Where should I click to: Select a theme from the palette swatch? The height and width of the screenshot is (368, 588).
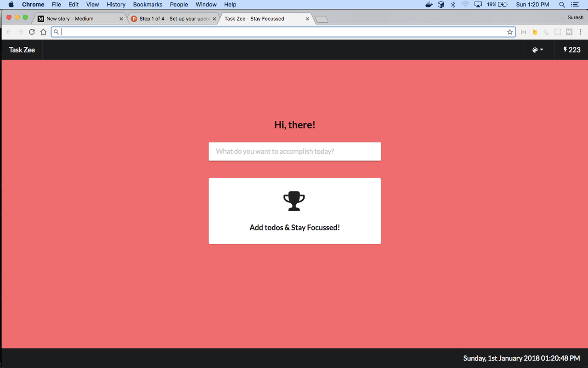click(x=536, y=50)
